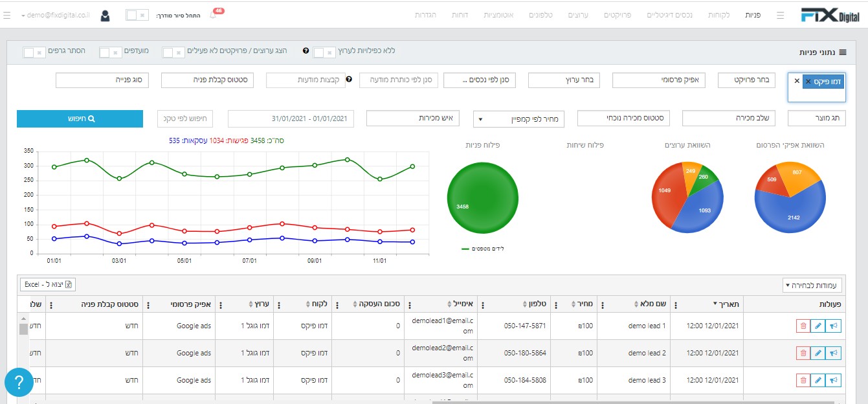This screenshot has width=868, height=404.
Task: Click the FIX Digital logo
Action: [x=829, y=15]
